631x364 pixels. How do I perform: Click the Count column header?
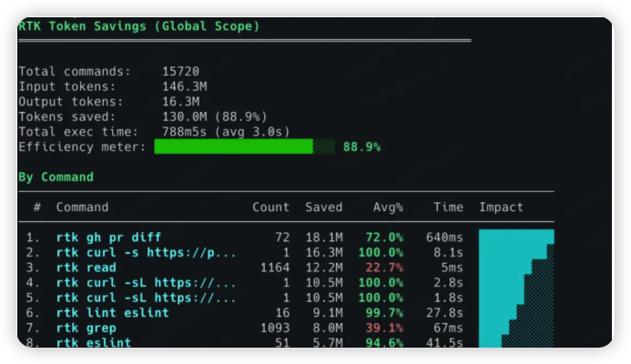click(x=270, y=207)
